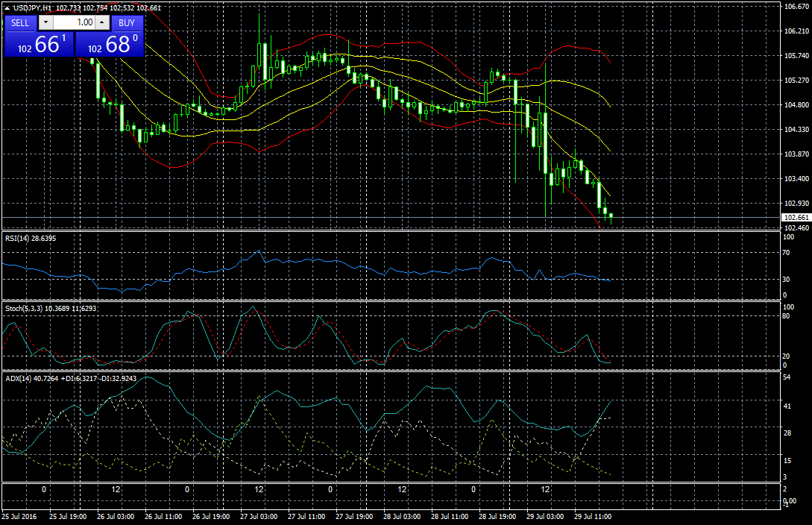
Task: Click the 102.68 buy price tile
Action: pos(110,44)
